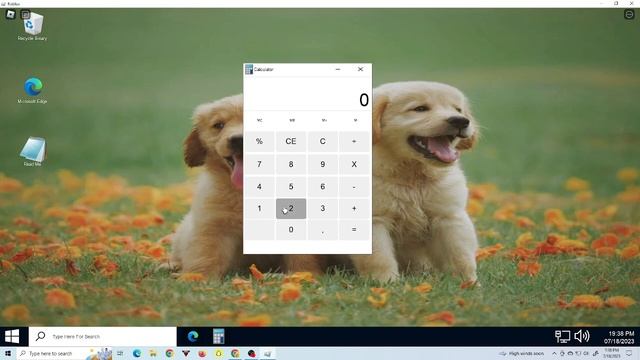Click the in-game network status icon
Image resolution: width=640 pixels, height=360 pixels.
(x=562, y=336)
